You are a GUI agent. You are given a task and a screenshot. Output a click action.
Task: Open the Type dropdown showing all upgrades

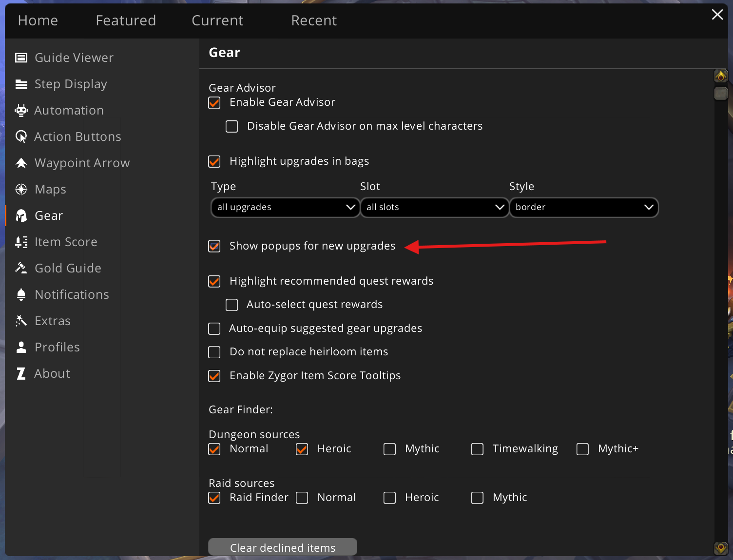pos(285,208)
